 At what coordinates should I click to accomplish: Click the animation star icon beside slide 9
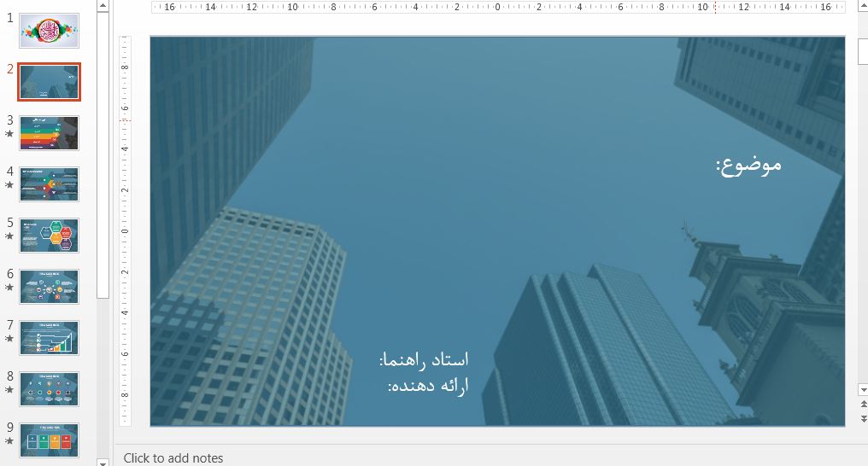(x=9, y=440)
